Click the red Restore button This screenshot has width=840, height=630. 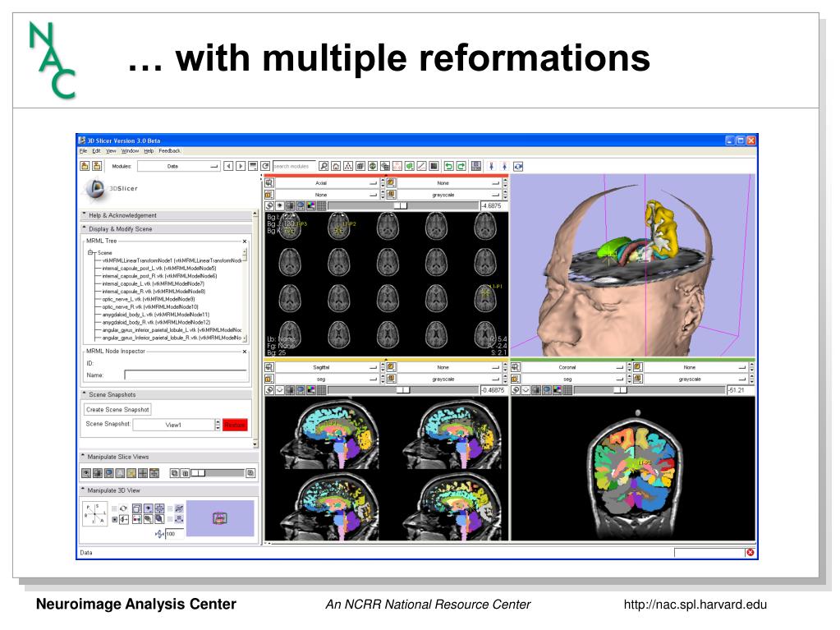click(x=235, y=425)
